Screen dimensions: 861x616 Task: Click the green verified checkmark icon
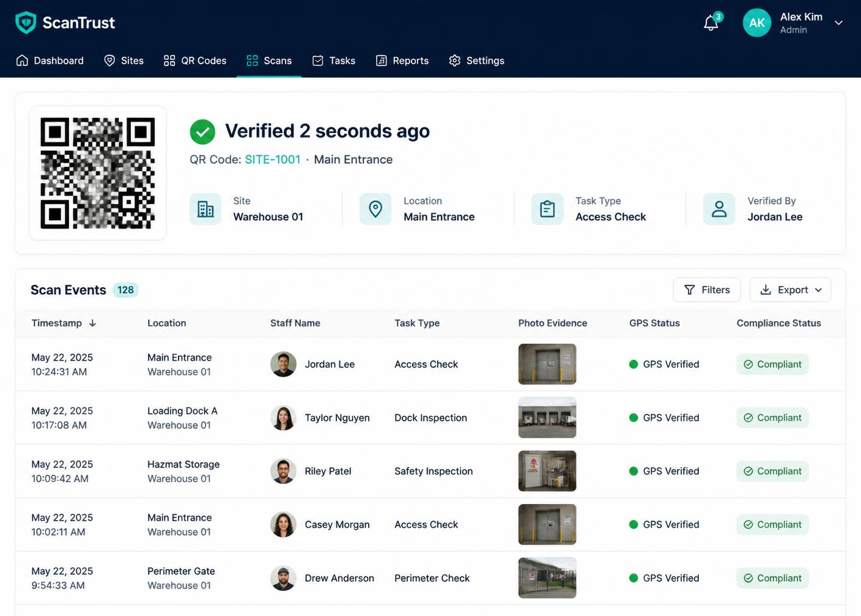pos(202,131)
